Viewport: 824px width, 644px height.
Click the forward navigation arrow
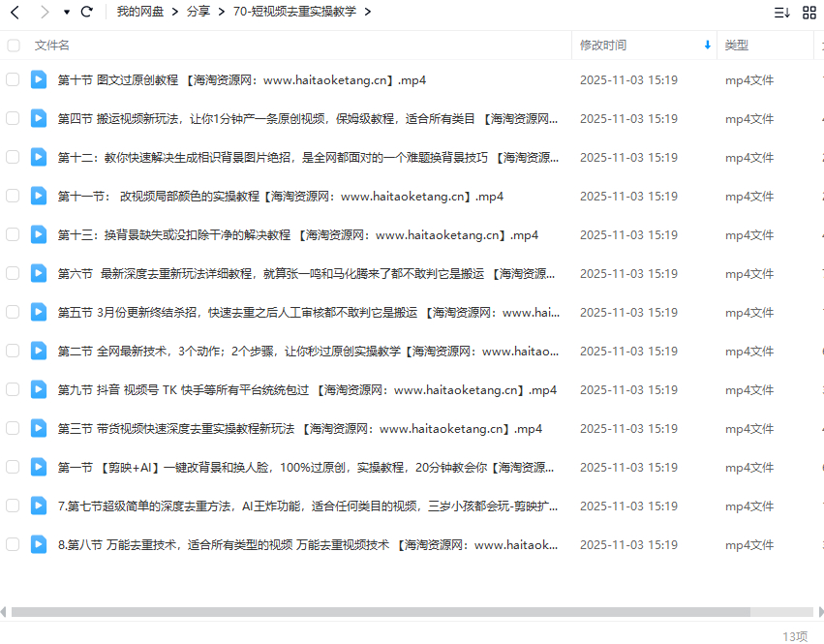pyautogui.click(x=43, y=12)
